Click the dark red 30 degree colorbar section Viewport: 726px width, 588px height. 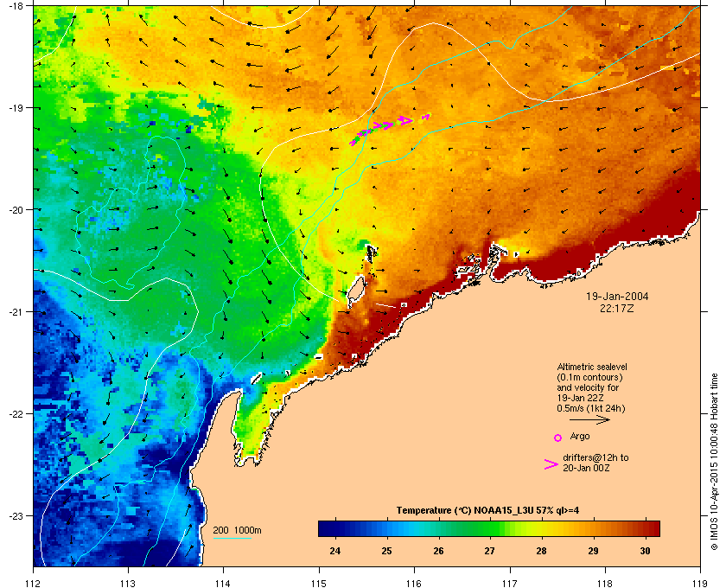click(645, 528)
